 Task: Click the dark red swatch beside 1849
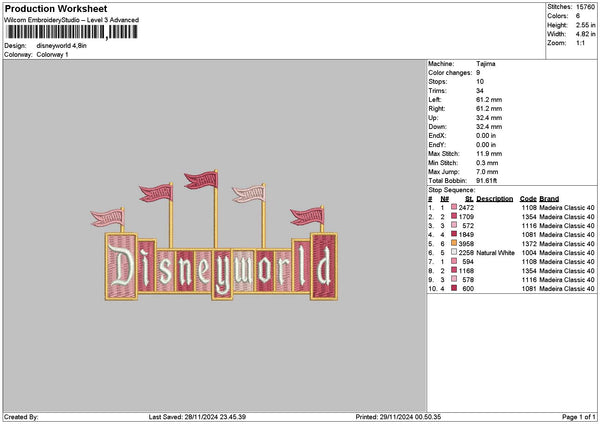pos(454,234)
